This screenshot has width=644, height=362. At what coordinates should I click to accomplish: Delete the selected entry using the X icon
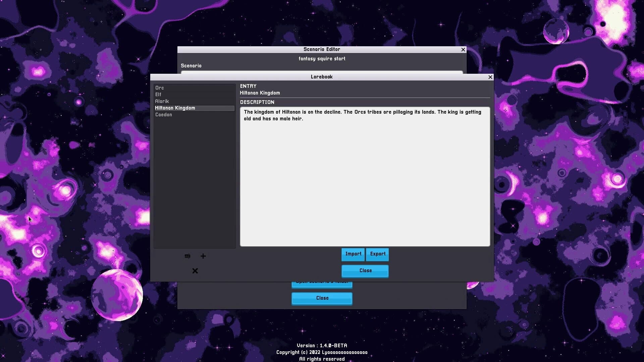tap(195, 271)
